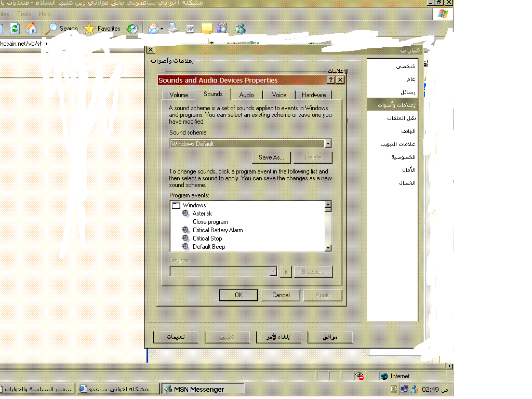This screenshot has height=399, width=532.
Task: Switch to the Volume tab
Action: pos(179,95)
